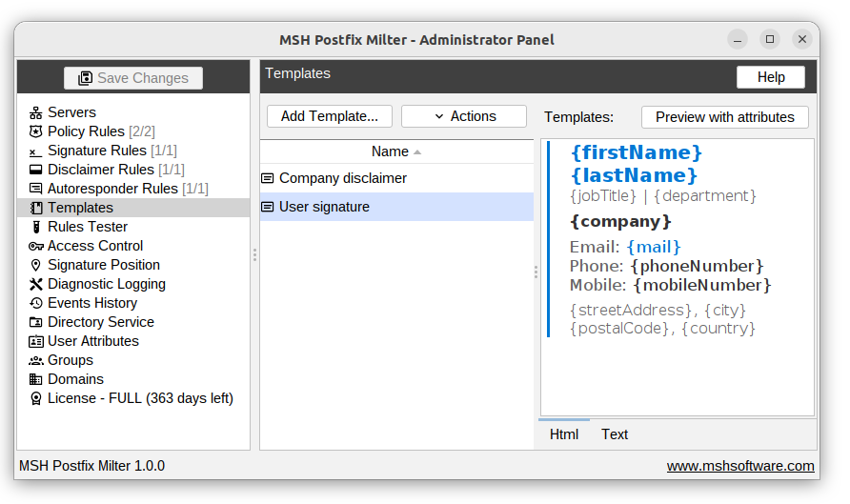Click the Disclaimer Rules icon

pos(36,170)
